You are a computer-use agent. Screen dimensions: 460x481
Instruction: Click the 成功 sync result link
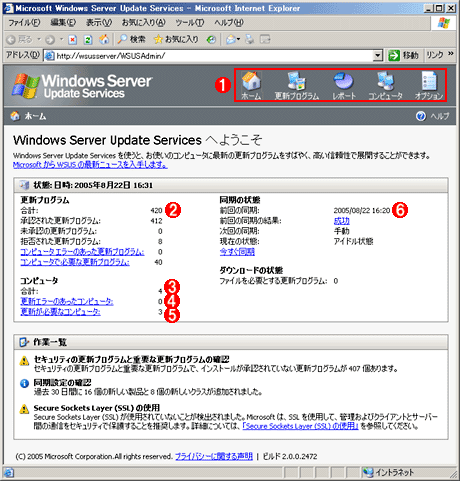coord(342,221)
